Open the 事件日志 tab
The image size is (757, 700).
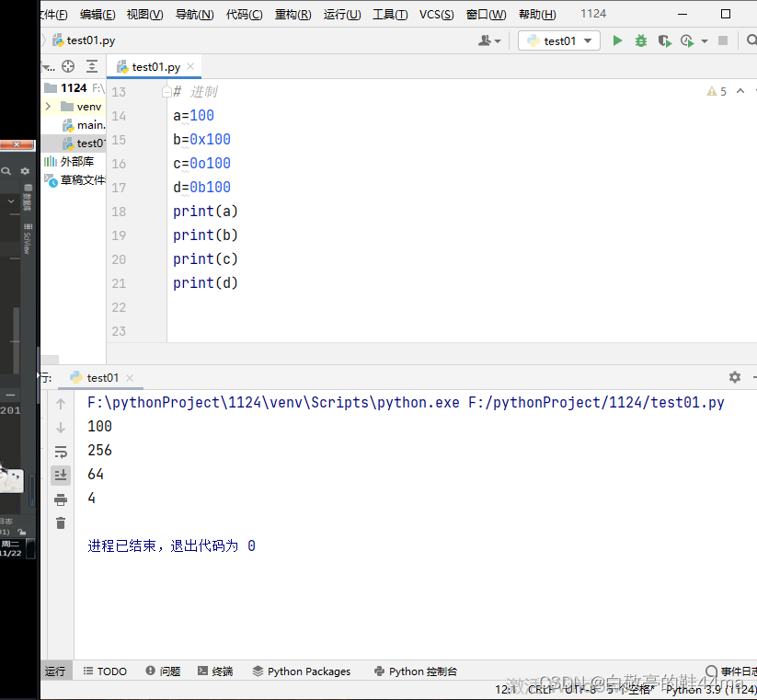point(731,671)
